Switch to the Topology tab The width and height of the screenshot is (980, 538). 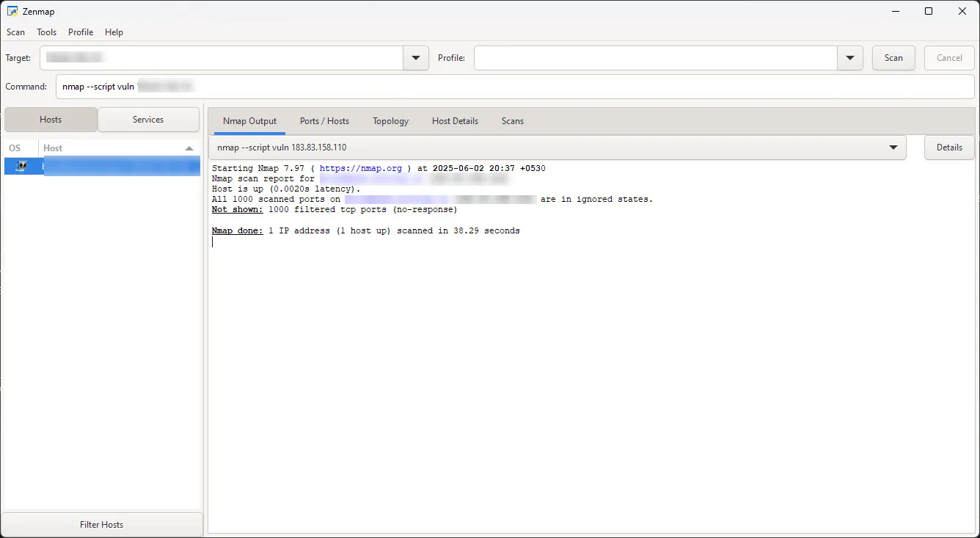tap(390, 121)
